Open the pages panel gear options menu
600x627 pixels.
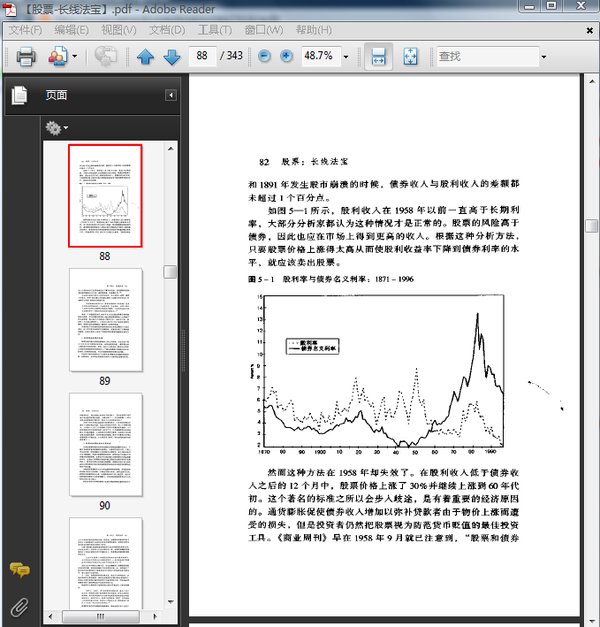point(56,128)
